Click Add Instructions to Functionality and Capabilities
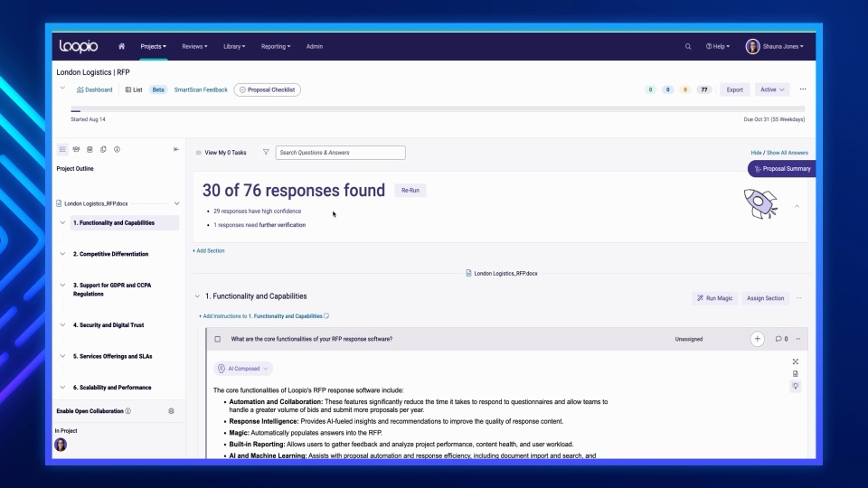Screen dimensions: 868x488 (260, 316)
